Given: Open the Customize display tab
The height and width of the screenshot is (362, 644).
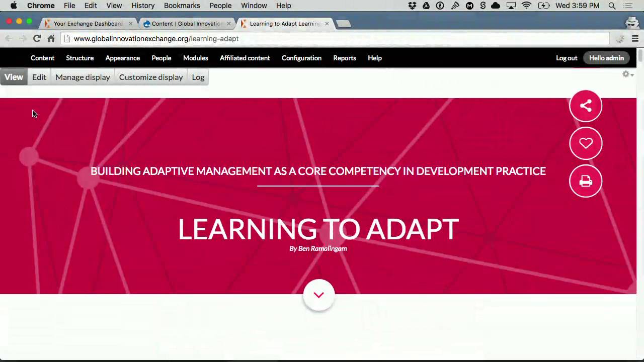Looking at the screenshot, I should click(151, 77).
